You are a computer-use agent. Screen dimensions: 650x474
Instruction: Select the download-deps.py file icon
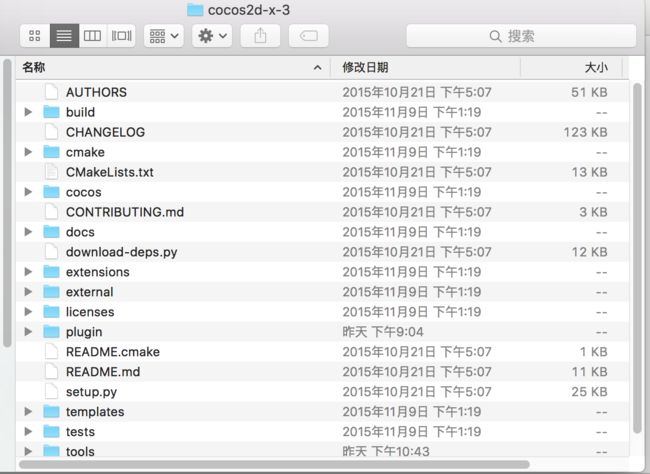point(51,251)
